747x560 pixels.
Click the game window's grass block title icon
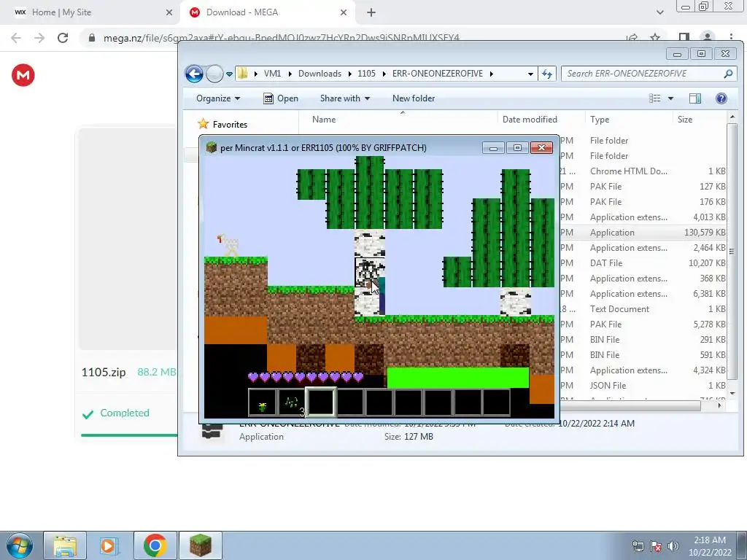pos(212,147)
